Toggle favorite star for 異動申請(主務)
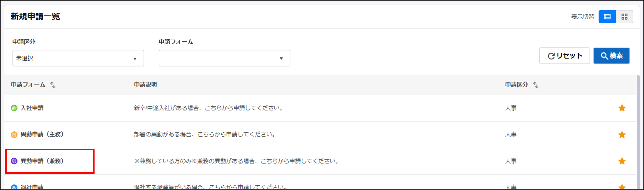This screenshot has width=644, height=190. click(x=622, y=135)
